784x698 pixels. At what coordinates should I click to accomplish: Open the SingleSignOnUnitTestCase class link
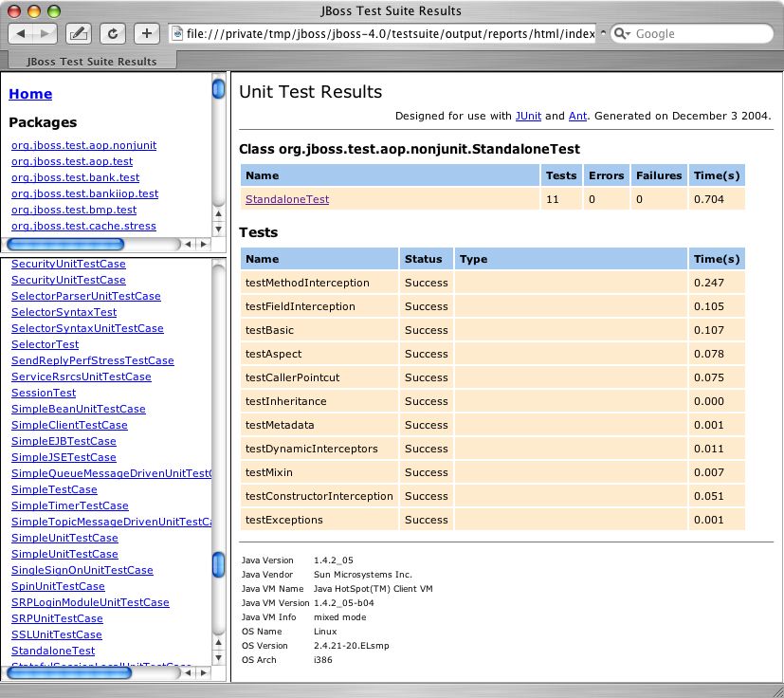pos(82,570)
